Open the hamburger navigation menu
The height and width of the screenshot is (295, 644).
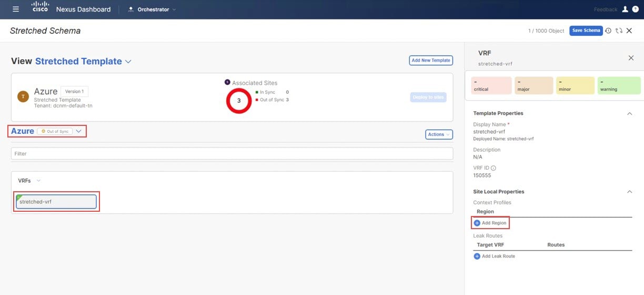[x=16, y=9]
